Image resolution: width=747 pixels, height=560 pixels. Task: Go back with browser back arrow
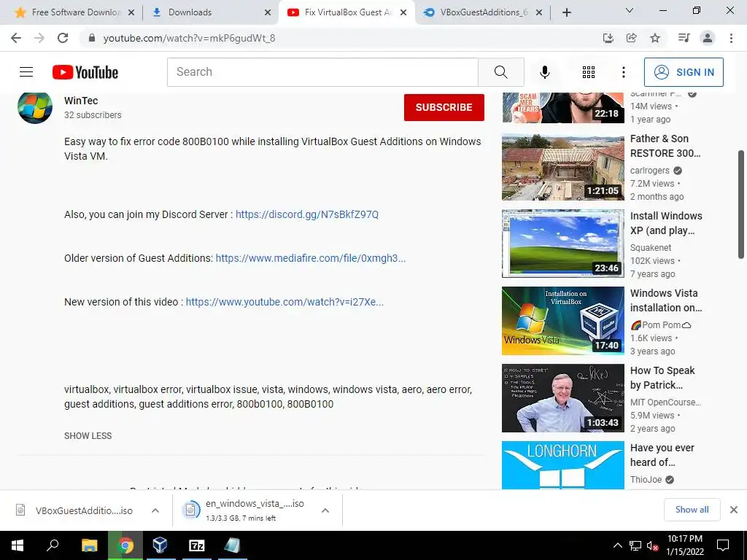16,38
